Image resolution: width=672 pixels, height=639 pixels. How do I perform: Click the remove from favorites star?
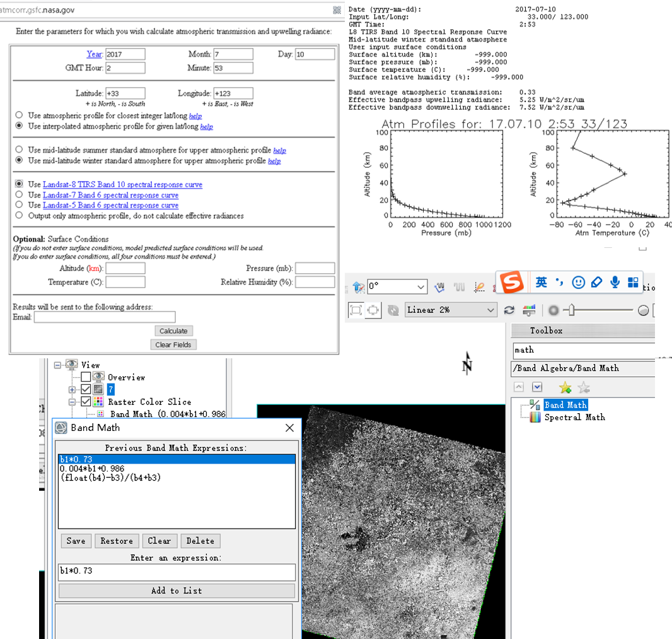coord(584,388)
